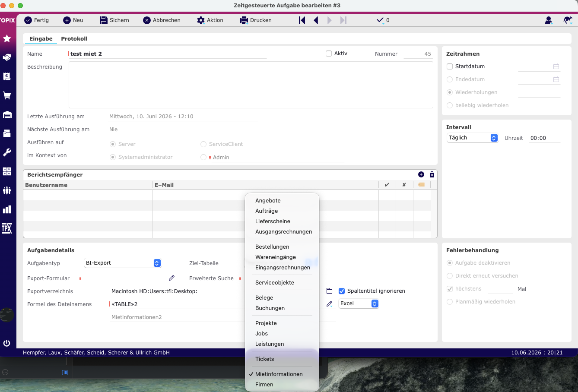
Task: Choose Angebote from the popup menu
Action: click(x=282, y=200)
